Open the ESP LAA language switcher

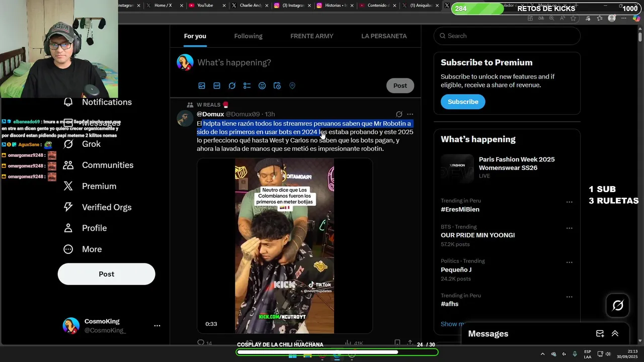coord(588,354)
